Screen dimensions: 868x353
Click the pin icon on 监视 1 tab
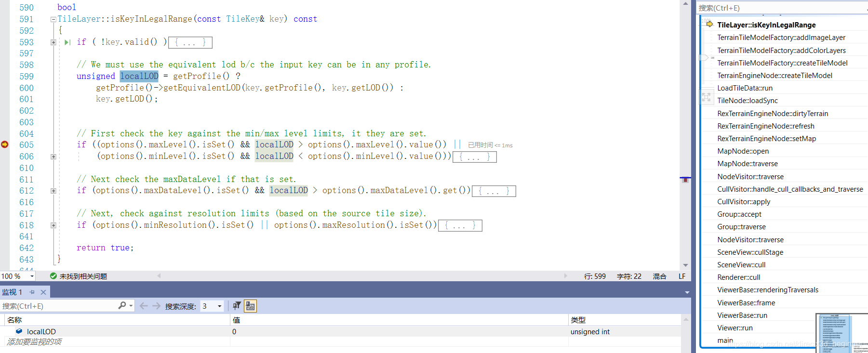point(32,292)
